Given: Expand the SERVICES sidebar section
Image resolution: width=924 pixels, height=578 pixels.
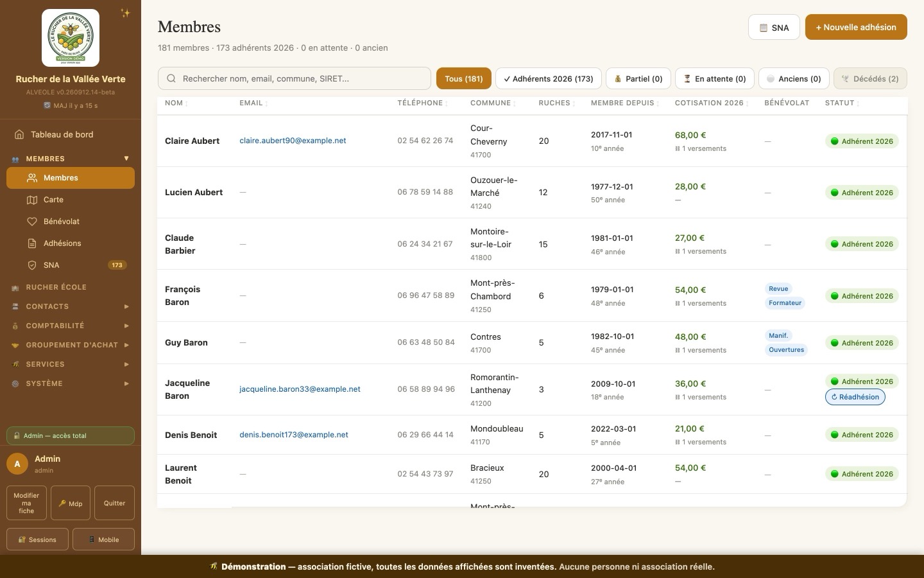Looking at the screenshot, I should [71, 364].
